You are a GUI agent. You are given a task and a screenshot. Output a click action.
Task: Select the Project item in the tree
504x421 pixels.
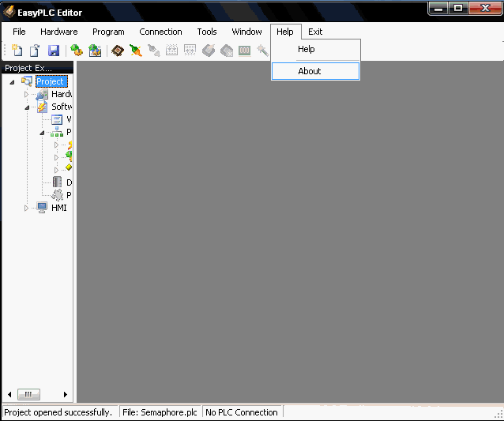pos(51,81)
